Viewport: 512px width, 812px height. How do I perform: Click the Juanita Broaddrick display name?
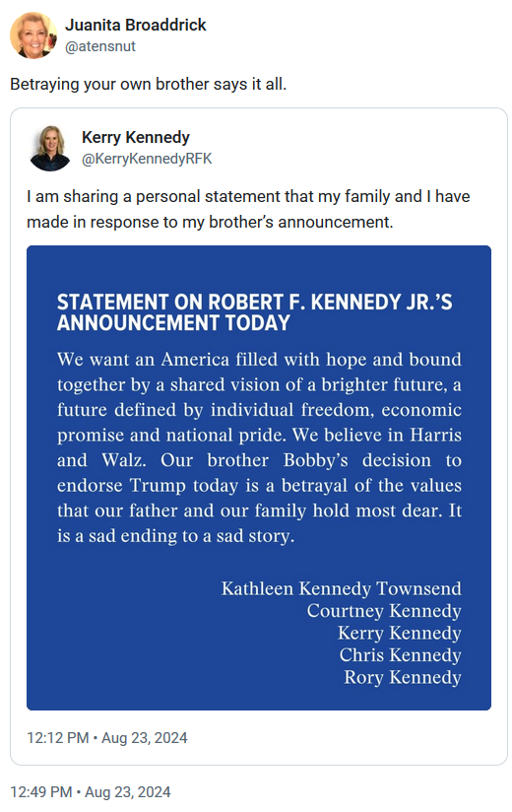click(x=136, y=25)
